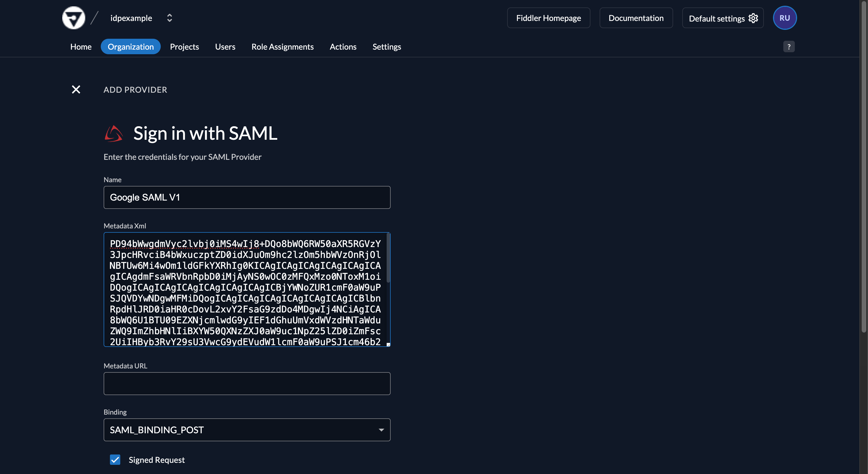The image size is (868, 474).
Task: Go to the Home tab
Action: tap(81, 46)
